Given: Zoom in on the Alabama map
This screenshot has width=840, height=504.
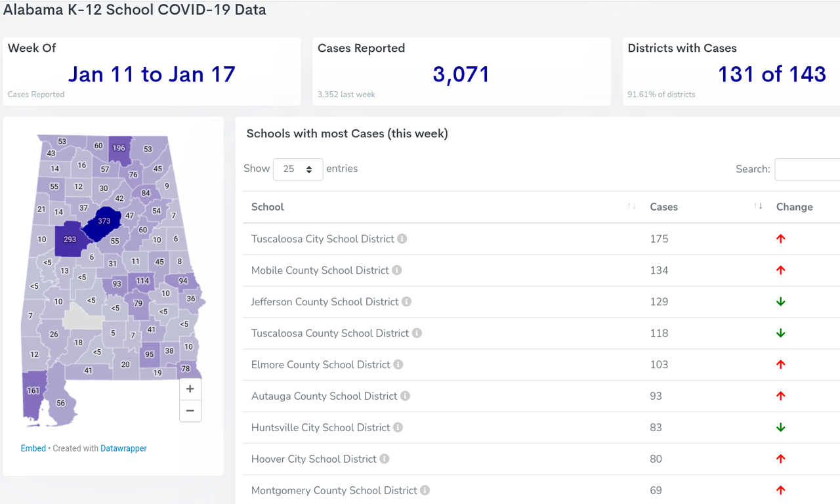Looking at the screenshot, I should click(190, 389).
